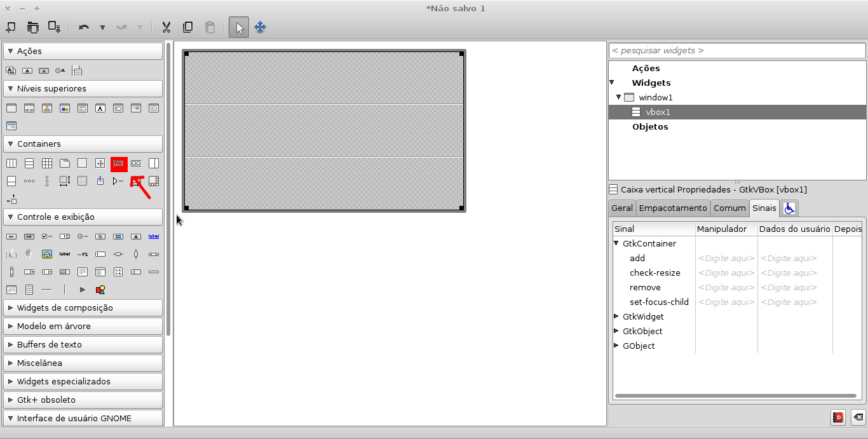The image size is (868, 439).
Task: Select the Window top-level widget icon
Action: coord(11,108)
